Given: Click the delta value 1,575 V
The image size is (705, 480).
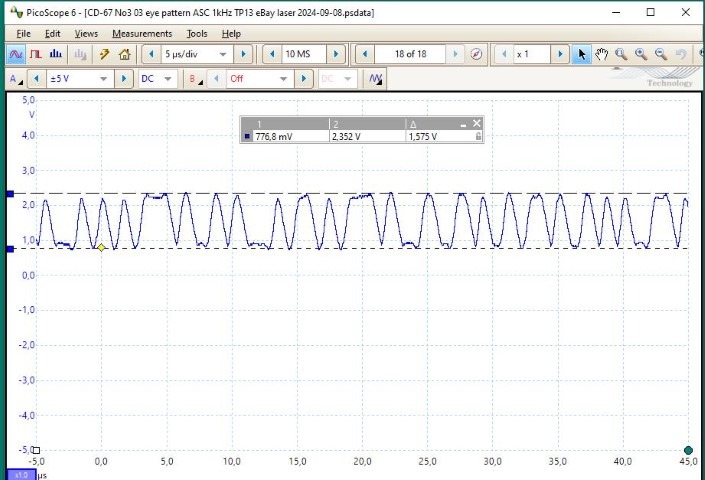Looking at the screenshot, I should (422, 137).
